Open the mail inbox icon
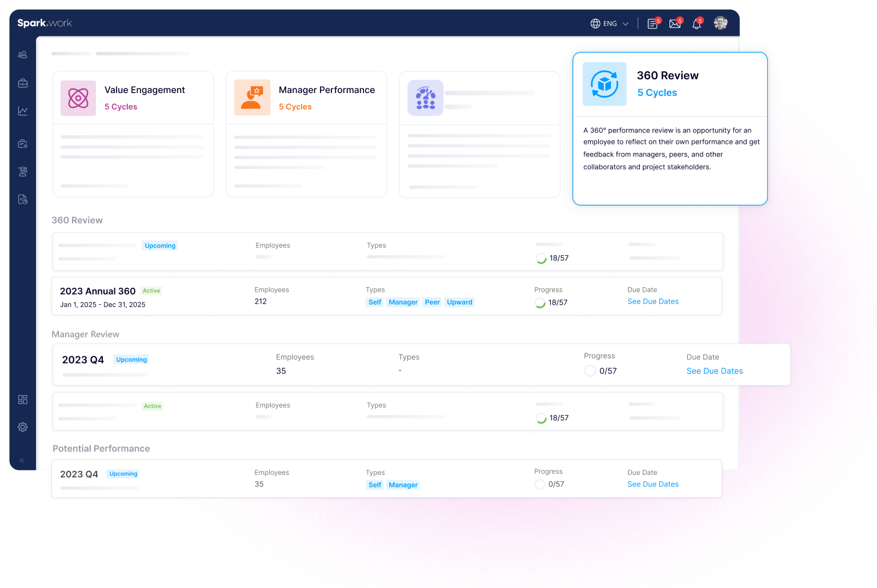The image size is (877, 588). [x=675, y=23]
